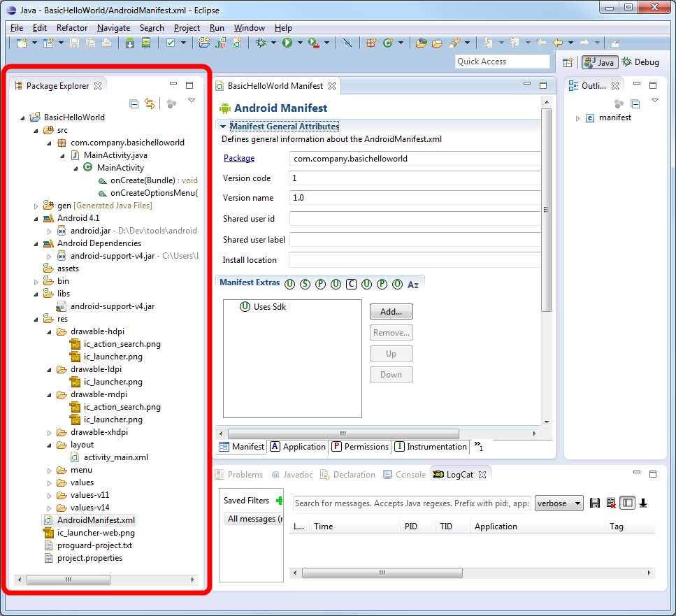Click the New Java Package icon
The width and height of the screenshot is (676, 616).
[371, 43]
